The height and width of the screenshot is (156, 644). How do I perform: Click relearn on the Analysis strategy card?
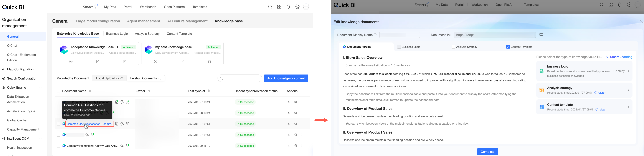point(600,93)
